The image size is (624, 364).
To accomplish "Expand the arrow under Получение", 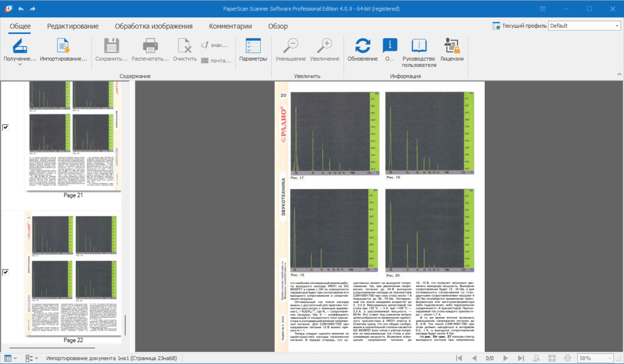I will click(x=19, y=65).
